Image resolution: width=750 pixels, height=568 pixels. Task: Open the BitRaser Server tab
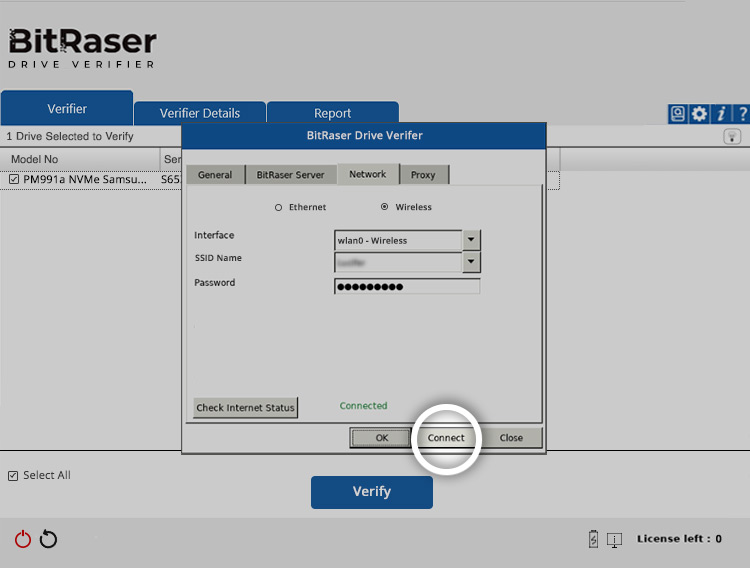pos(290,175)
